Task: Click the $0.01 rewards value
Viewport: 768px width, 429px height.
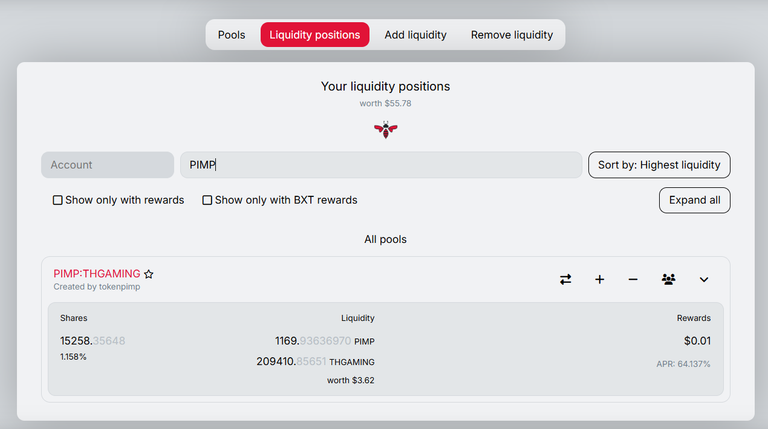Action: point(697,341)
